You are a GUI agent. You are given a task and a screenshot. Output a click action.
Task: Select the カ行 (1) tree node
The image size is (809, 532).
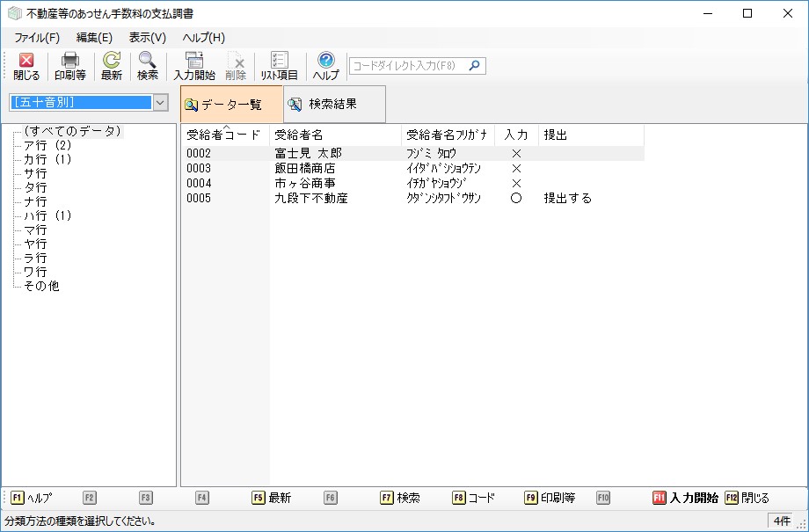(x=47, y=159)
